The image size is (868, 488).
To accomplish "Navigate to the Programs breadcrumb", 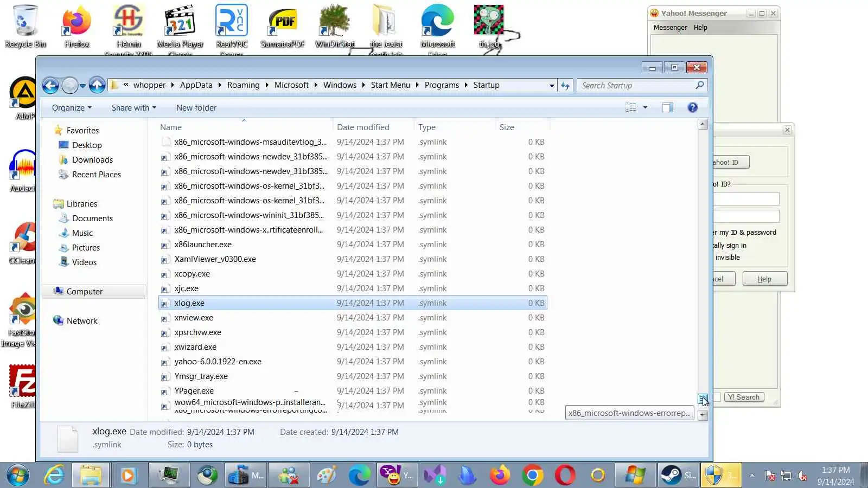I will 442,85.
